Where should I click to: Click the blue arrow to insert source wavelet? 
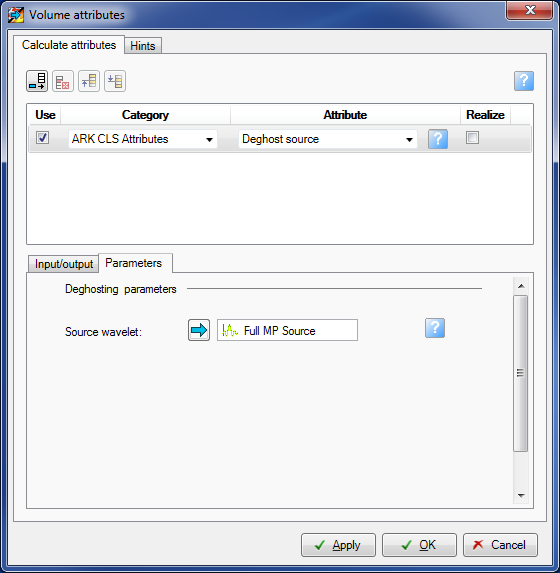[199, 330]
